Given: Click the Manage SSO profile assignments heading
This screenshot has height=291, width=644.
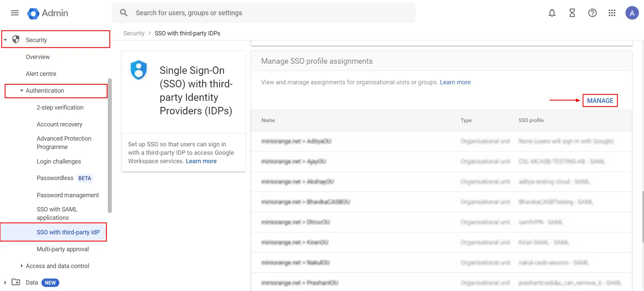Looking at the screenshot, I should coord(317,61).
